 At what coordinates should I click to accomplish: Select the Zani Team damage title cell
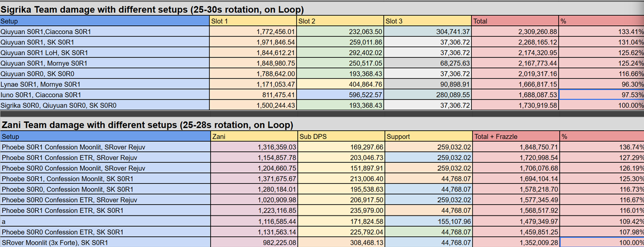pos(322,125)
